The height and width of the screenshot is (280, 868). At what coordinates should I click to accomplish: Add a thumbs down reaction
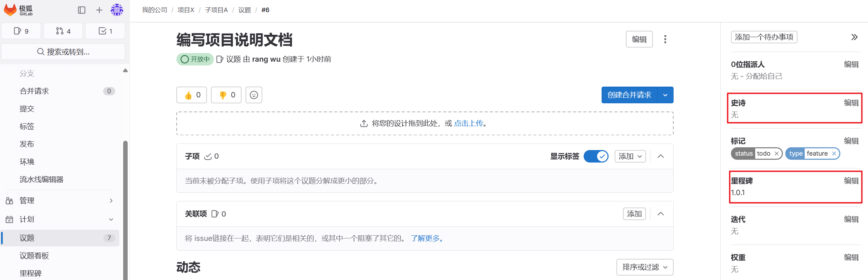click(226, 95)
